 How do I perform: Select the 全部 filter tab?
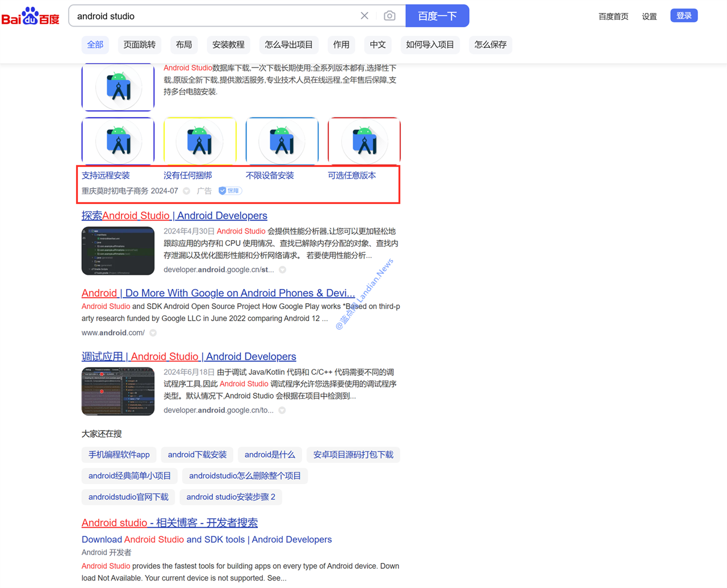click(x=95, y=44)
